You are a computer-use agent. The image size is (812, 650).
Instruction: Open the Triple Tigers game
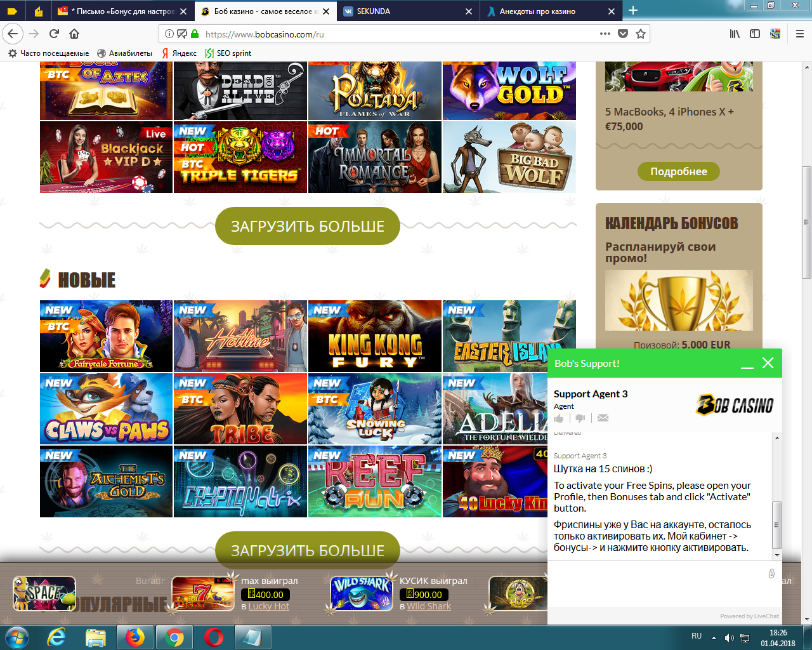pyautogui.click(x=240, y=157)
